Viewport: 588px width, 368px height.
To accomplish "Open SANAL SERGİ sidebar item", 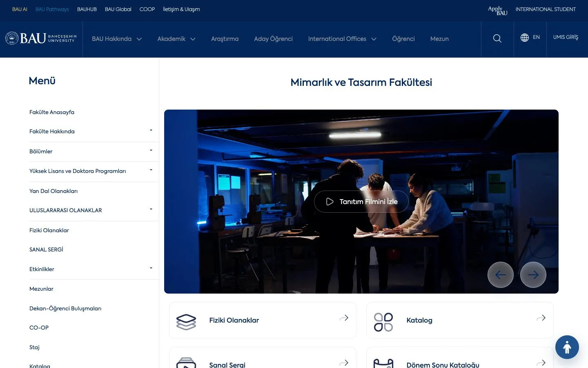I will click(x=46, y=249).
